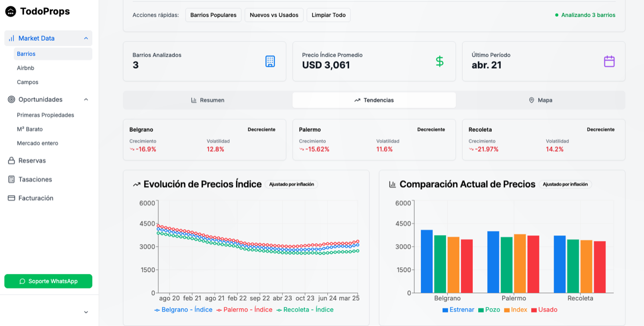The image size is (644, 326).
Task: Click the Oportunidades target icon
Action: (11, 100)
